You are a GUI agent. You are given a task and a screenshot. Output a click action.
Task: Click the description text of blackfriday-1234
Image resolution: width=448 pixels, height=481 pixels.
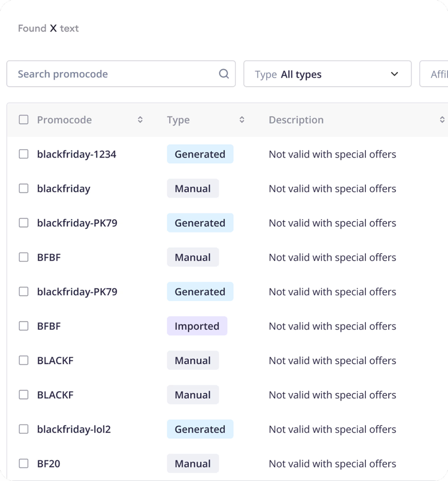(x=332, y=154)
